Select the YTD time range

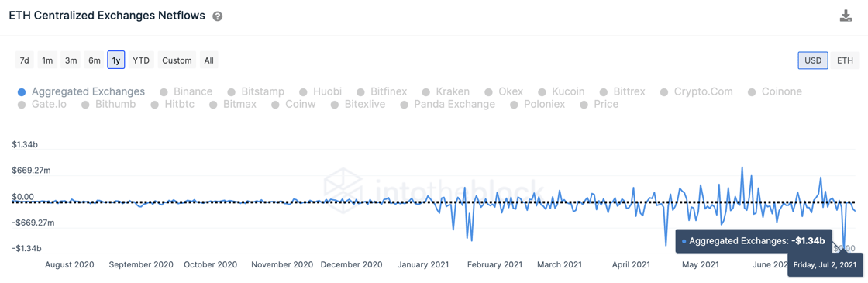pyautogui.click(x=141, y=60)
